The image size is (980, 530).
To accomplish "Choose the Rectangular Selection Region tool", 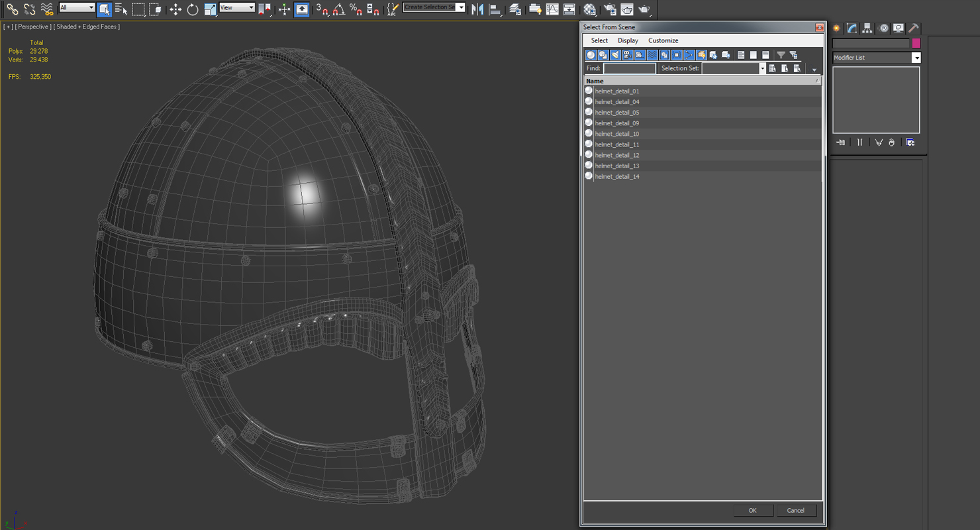I will pos(138,9).
